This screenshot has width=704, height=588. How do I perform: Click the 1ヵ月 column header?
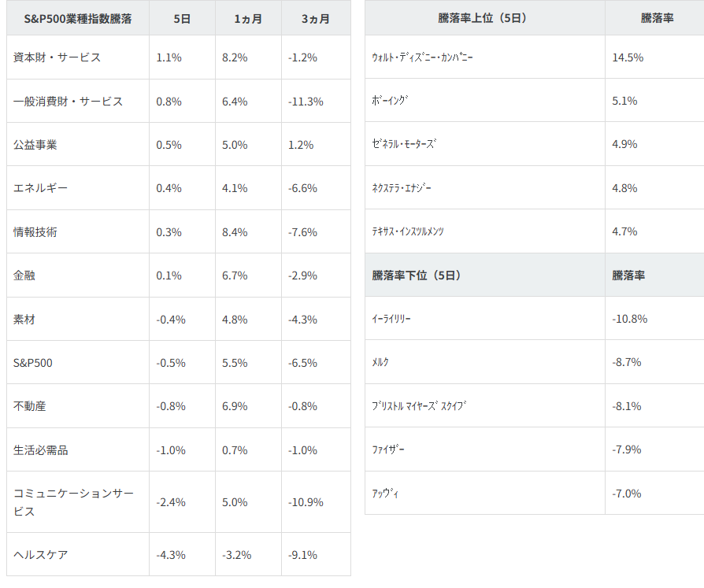click(x=248, y=17)
